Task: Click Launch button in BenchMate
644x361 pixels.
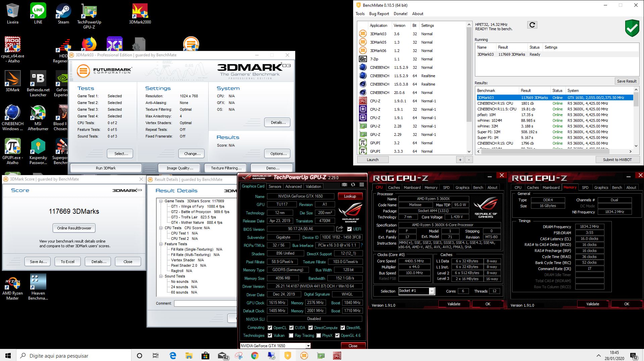Action: coord(373,160)
